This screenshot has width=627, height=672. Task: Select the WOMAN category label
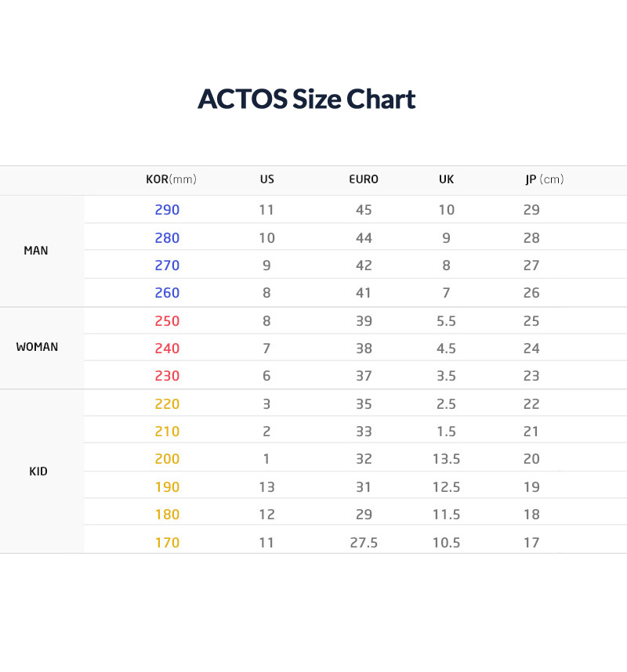(x=37, y=347)
